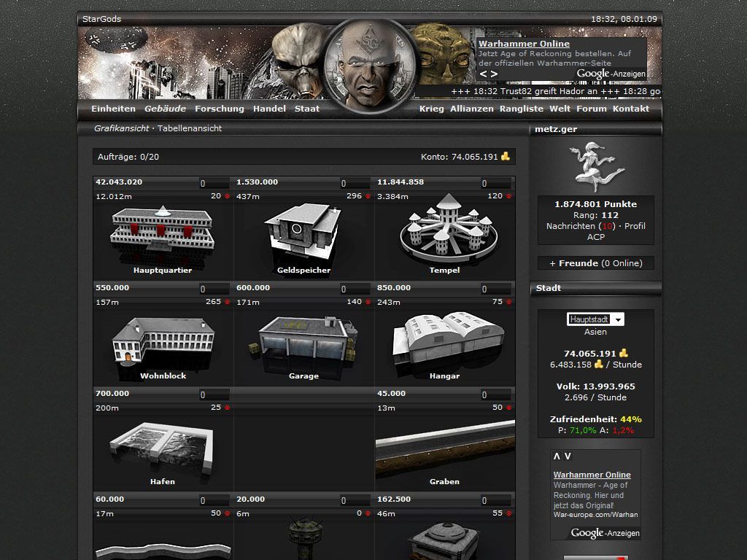Screen dimensions: 747x560
Task: Switch to Tabellenansicht view
Action: (190, 128)
